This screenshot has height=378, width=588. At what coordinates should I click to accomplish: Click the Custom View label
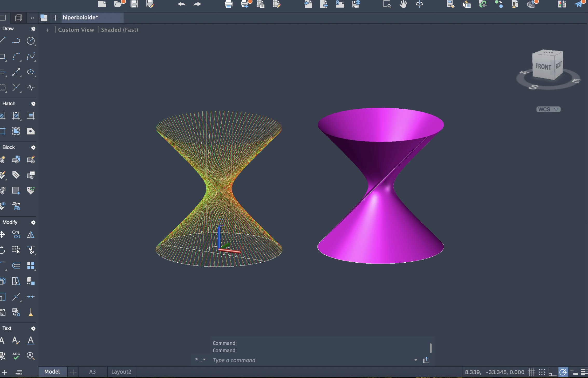pos(76,30)
